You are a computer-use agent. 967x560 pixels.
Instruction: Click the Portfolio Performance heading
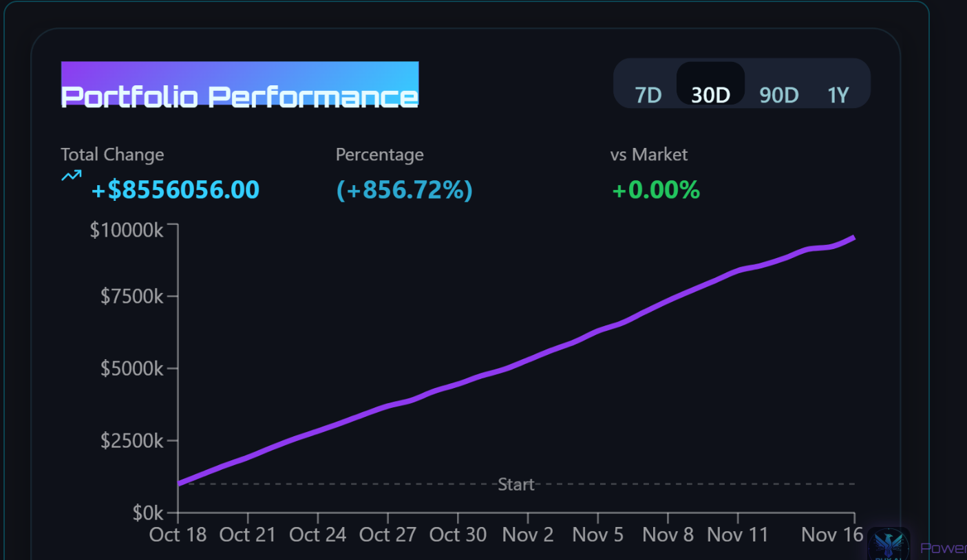tap(240, 96)
